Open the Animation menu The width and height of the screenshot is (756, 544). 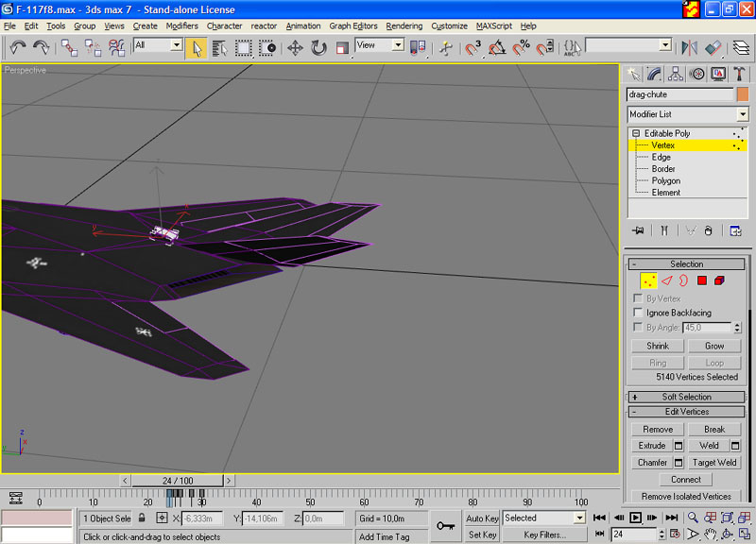(302, 26)
